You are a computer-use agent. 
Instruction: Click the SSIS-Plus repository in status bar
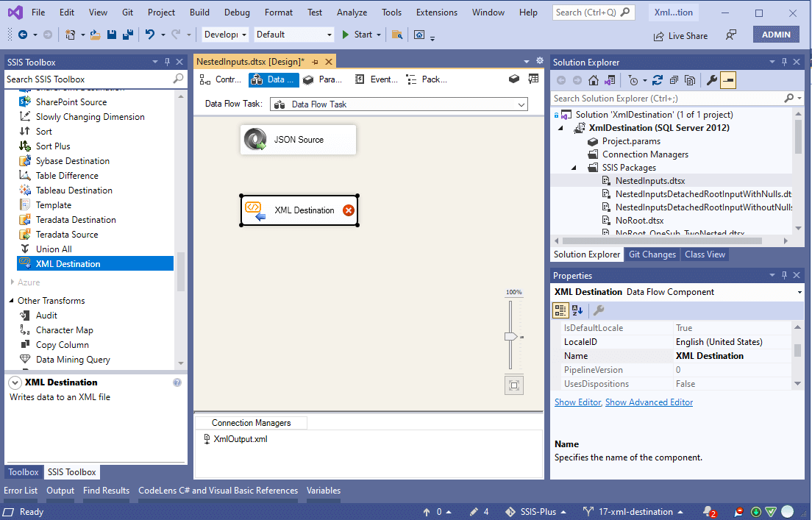[535, 512]
